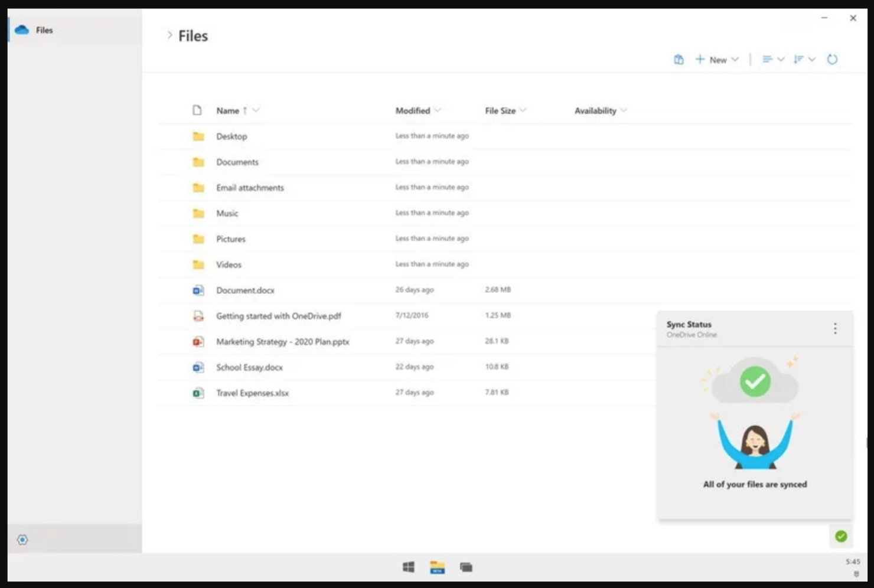This screenshot has height=588, width=874.
Task: Click the paste clipboard icon in the toolbar
Action: pos(679,59)
